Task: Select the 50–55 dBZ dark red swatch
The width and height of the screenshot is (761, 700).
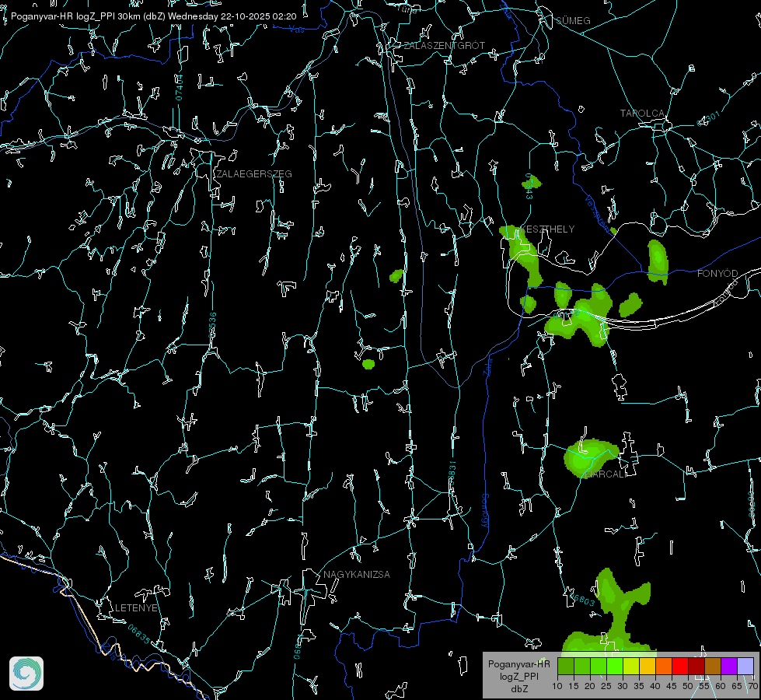Action: click(x=697, y=666)
